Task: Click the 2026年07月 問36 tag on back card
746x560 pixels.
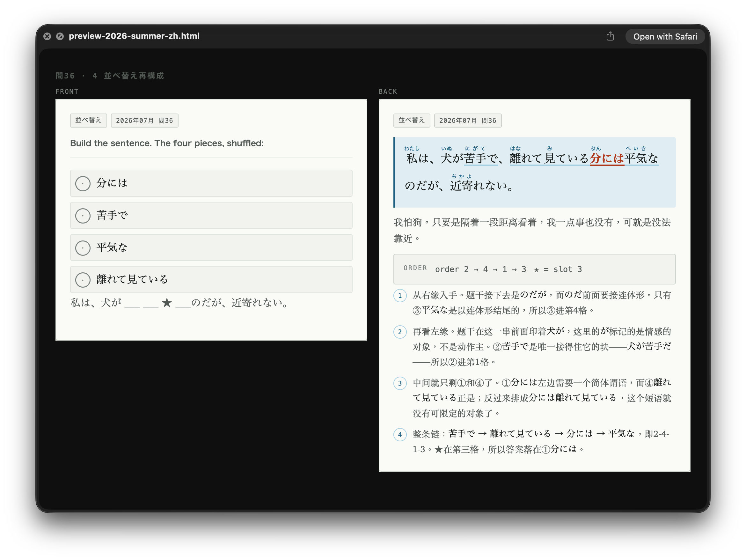Action: click(x=467, y=121)
